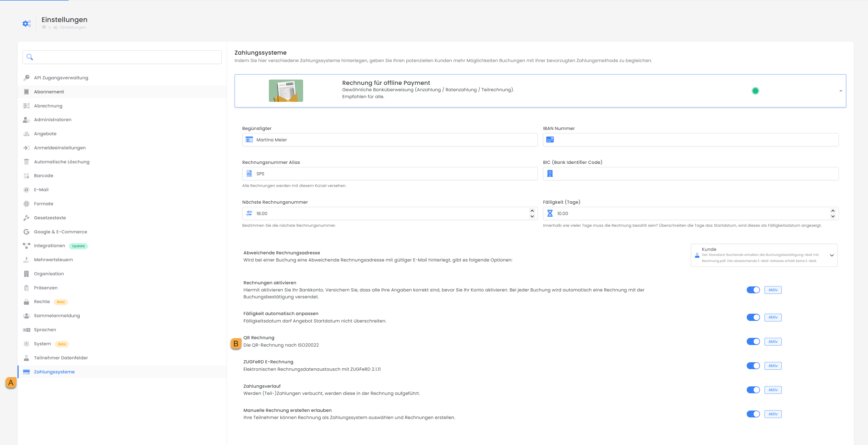Increase Nächste Rechnungsnummer with up arrow

click(x=532, y=211)
